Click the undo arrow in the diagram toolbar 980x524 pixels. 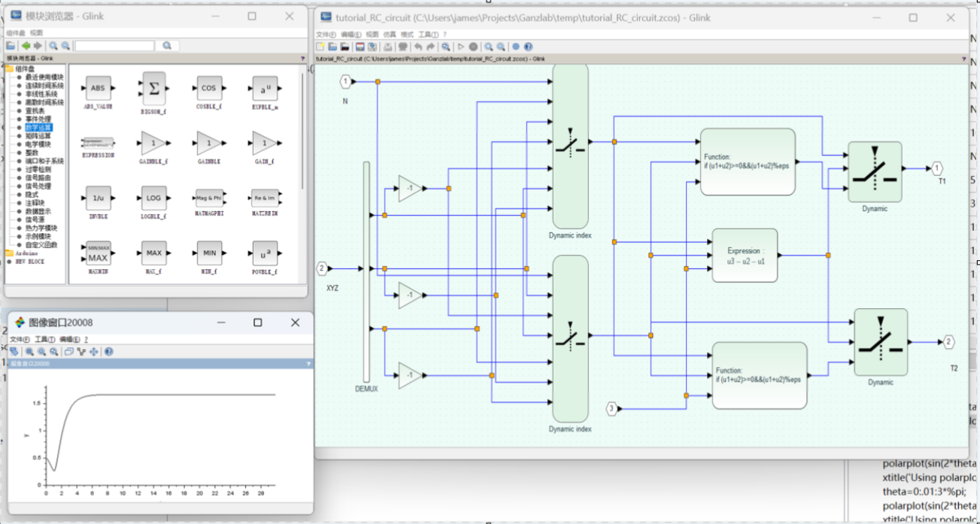(x=417, y=47)
